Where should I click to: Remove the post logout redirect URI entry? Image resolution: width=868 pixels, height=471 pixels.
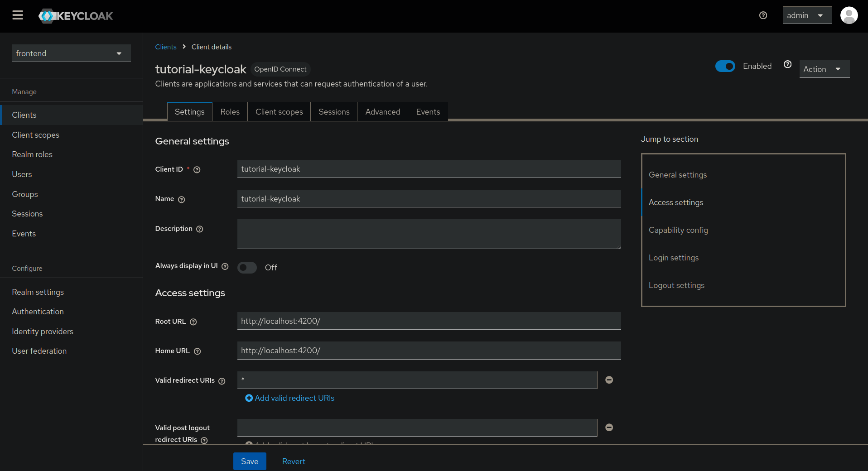[609, 428]
